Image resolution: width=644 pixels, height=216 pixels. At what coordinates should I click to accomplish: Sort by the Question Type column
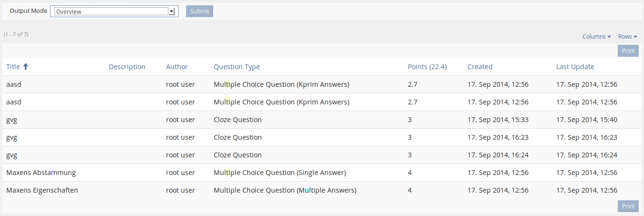(237, 67)
